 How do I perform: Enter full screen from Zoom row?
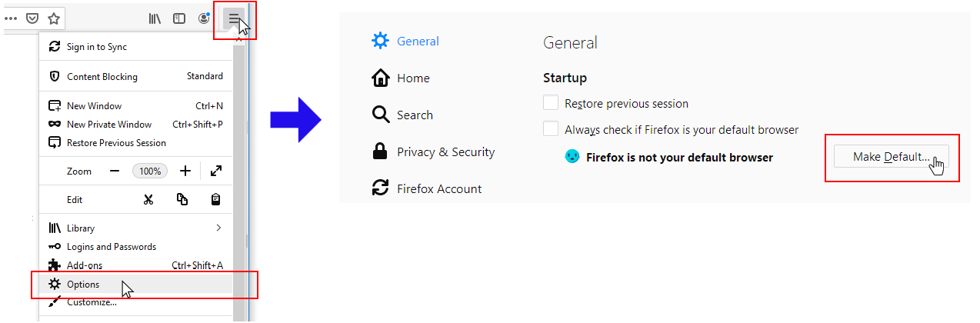[216, 171]
